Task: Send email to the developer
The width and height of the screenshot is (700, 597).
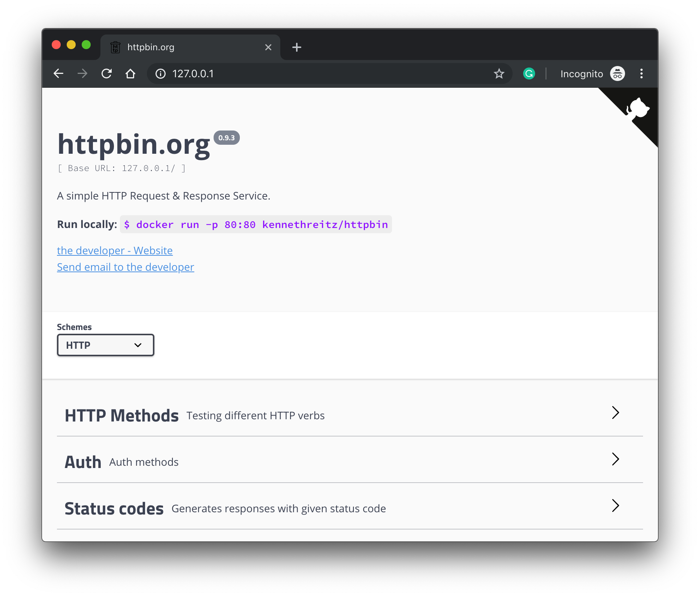Action: coord(125,267)
